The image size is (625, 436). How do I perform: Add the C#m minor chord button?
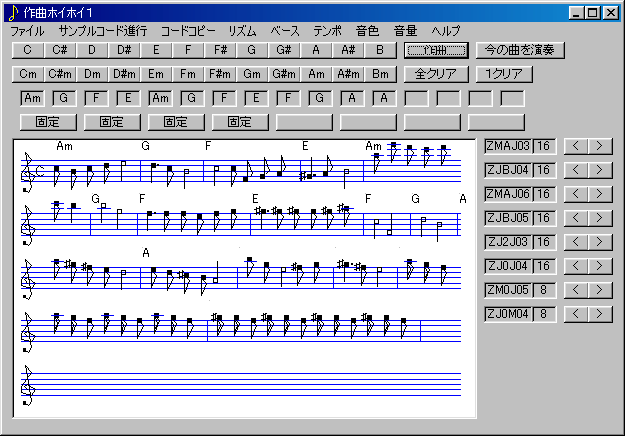(60, 74)
